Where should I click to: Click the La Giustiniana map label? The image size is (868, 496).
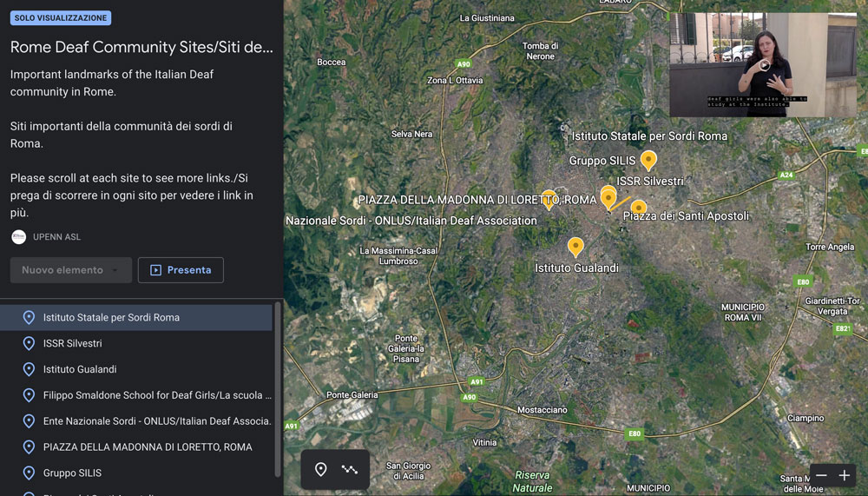(x=487, y=18)
